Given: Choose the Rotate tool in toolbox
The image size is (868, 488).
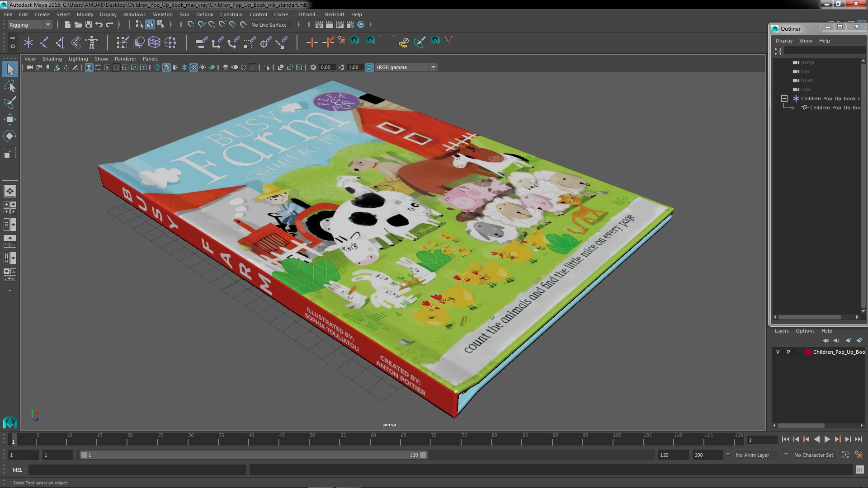Looking at the screenshot, I should coord(10,136).
